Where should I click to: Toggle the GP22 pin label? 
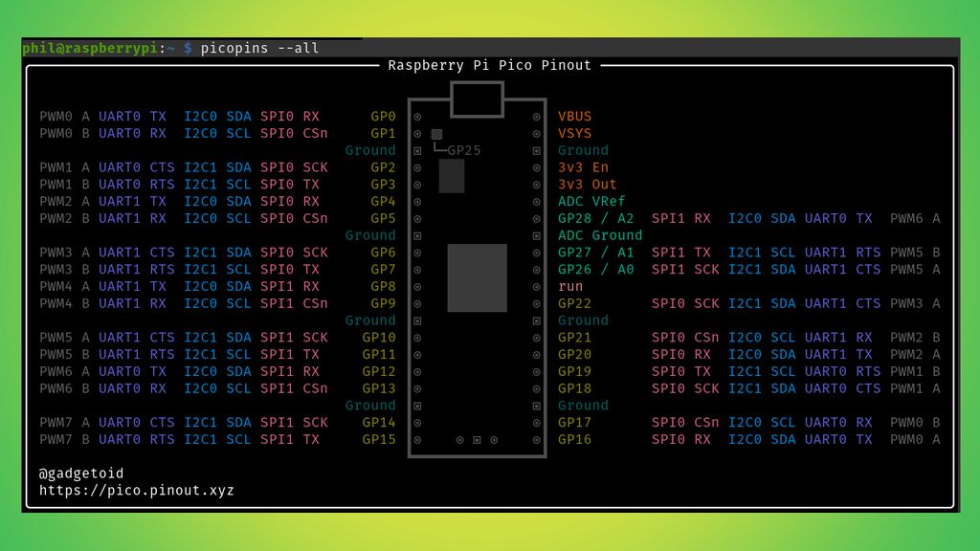(x=574, y=302)
